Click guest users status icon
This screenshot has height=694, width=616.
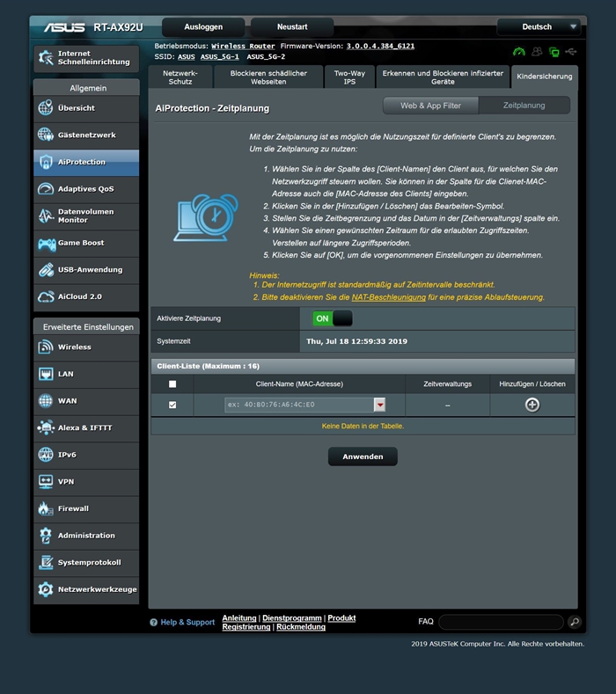point(537,52)
